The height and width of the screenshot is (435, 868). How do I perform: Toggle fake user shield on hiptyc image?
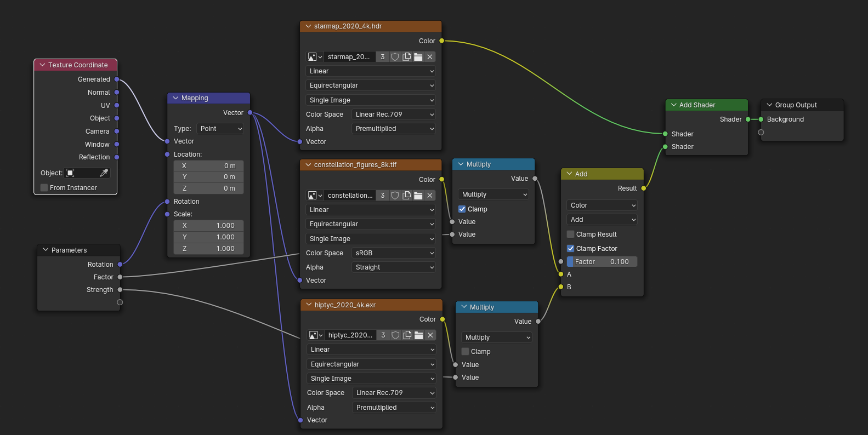click(x=395, y=335)
